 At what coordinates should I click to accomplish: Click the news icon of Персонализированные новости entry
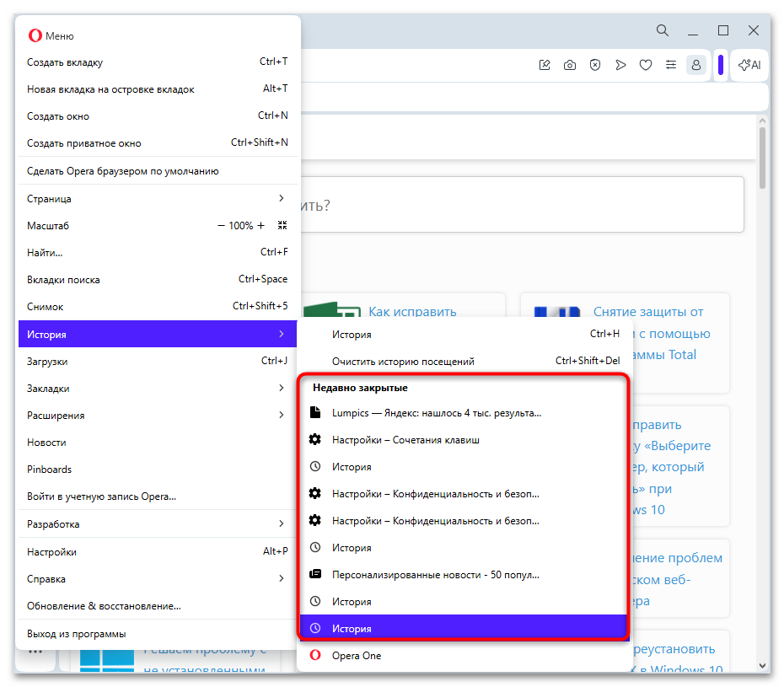coord(315,574)
